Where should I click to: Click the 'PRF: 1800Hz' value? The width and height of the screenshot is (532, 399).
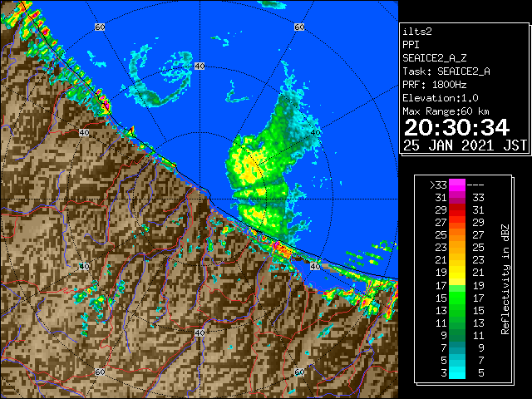(434, 85)
